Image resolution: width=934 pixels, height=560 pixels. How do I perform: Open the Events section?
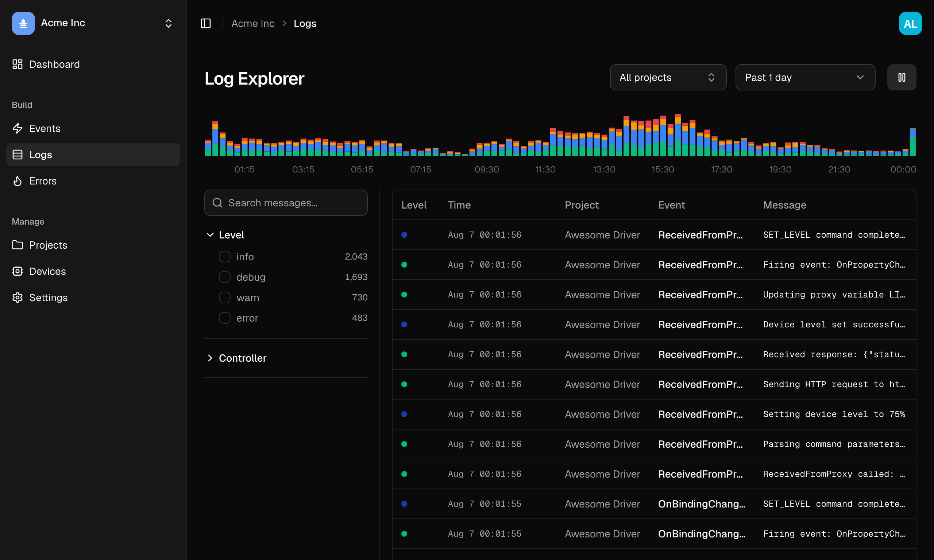coord(93,128)
